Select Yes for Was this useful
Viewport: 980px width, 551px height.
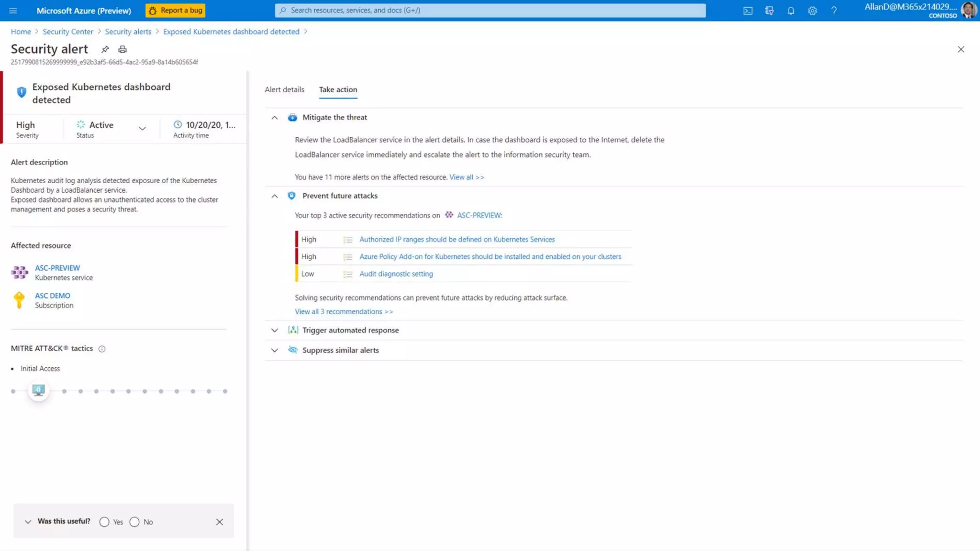[x=104, y=522]
